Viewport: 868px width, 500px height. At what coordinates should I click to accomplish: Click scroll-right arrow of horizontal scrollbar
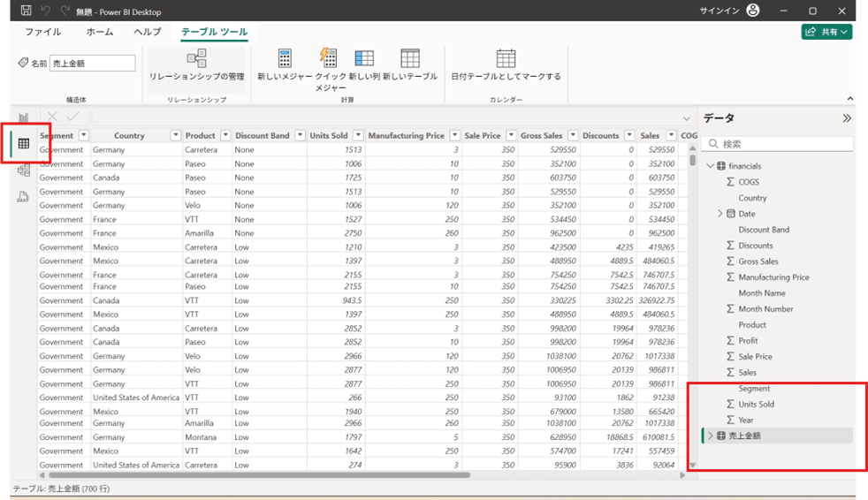click(682, 475)
